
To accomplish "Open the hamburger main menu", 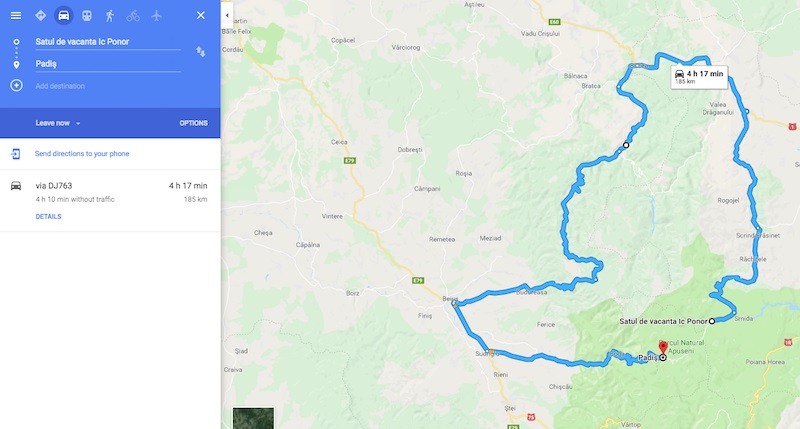I will 16,15.
